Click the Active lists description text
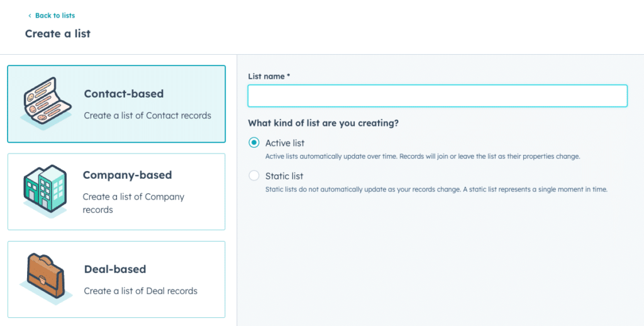Image resolution: width=644 pixels, height=326 pixels. [x=423, y=157]
